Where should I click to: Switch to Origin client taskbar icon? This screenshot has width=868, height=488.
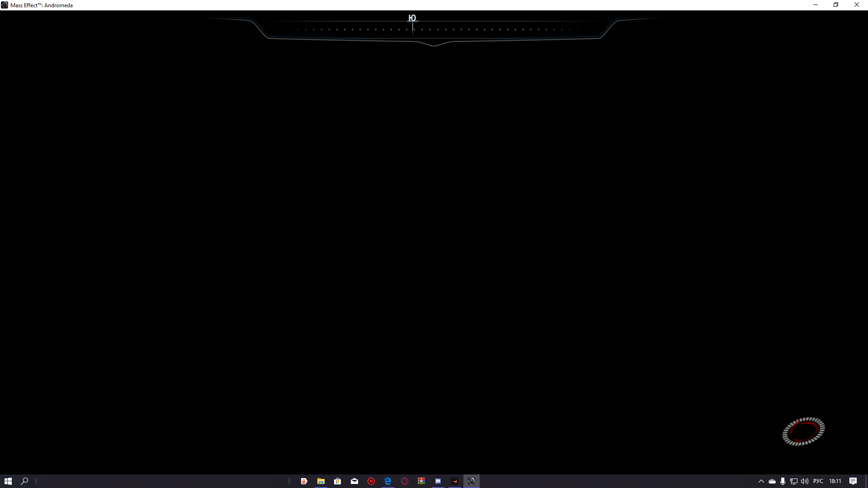click(455, 481)
